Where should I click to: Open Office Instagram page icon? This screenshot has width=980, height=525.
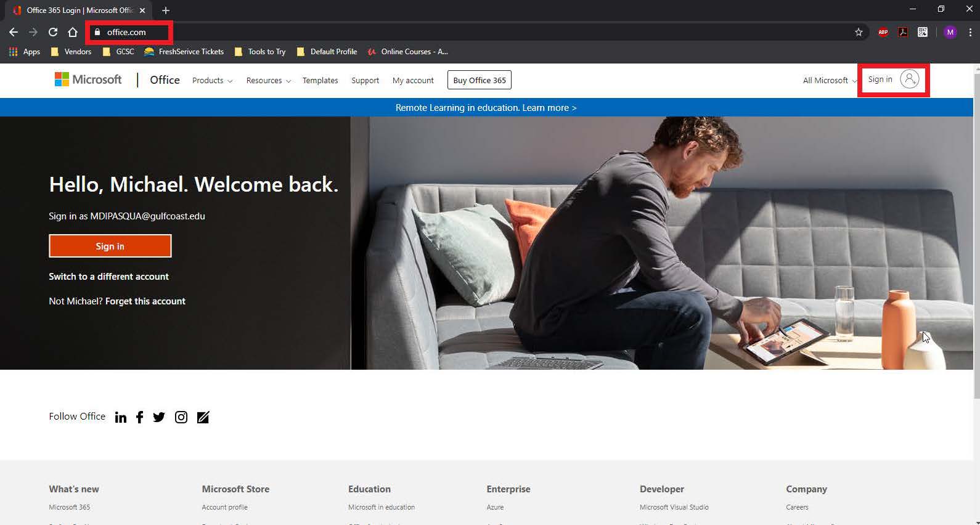point(181,417)
